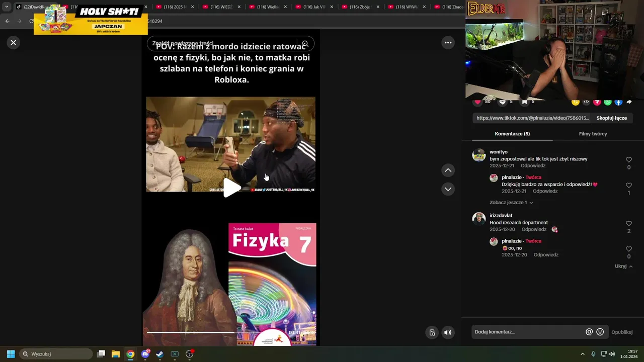Open wonityo's profile avatar
The image size is (644, 362).
479,155
